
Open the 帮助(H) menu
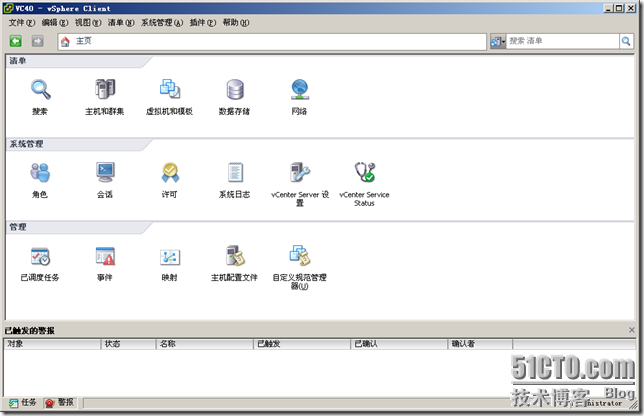(236, 23)
